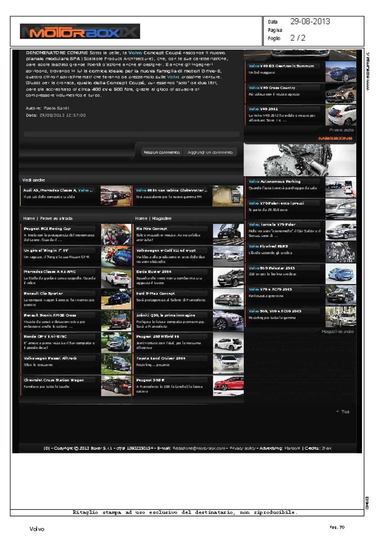Open the red Peugeot 308 R thumbnail
The image size is (392, 544).
click(x=228, y=386)
